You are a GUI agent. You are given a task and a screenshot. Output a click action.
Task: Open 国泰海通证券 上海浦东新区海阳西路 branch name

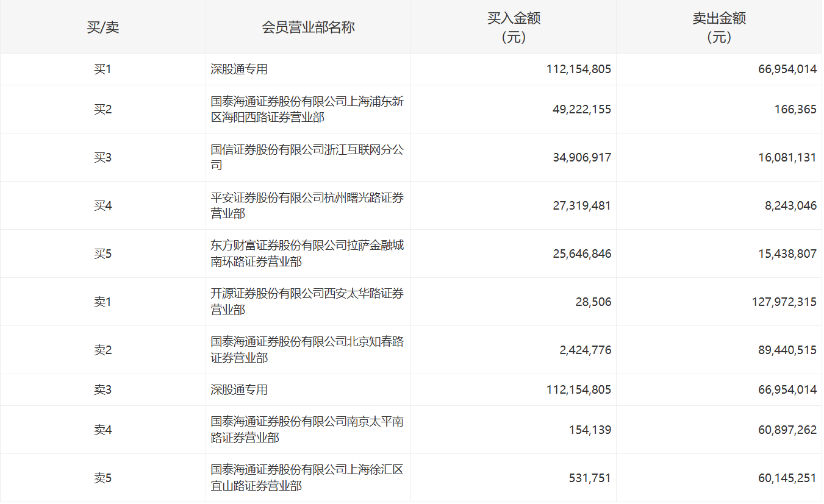click(x=307, y=110)
